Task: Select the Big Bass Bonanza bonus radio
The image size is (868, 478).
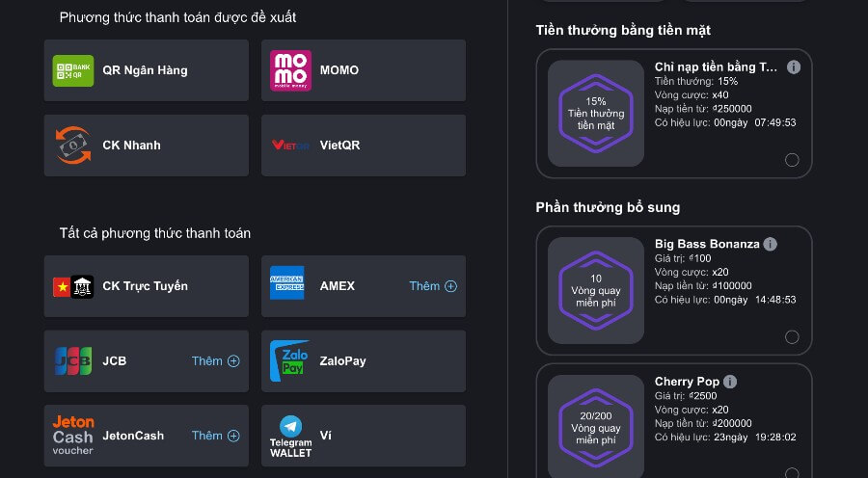Action: tap(792, 336)
